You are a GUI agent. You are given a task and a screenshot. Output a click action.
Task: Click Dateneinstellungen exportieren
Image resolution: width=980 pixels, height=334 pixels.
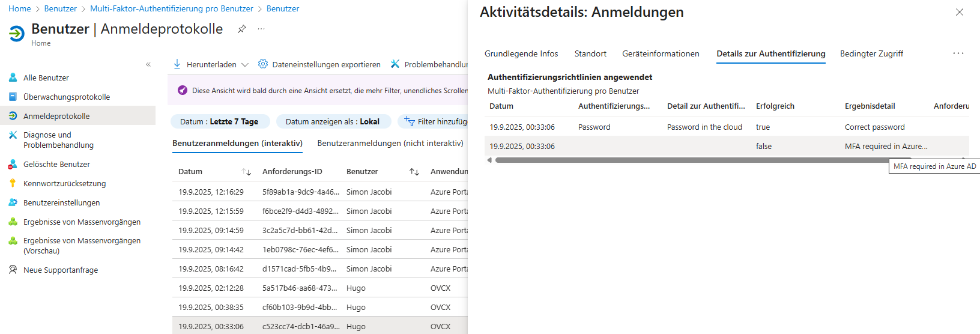click(x=319, y=64)
